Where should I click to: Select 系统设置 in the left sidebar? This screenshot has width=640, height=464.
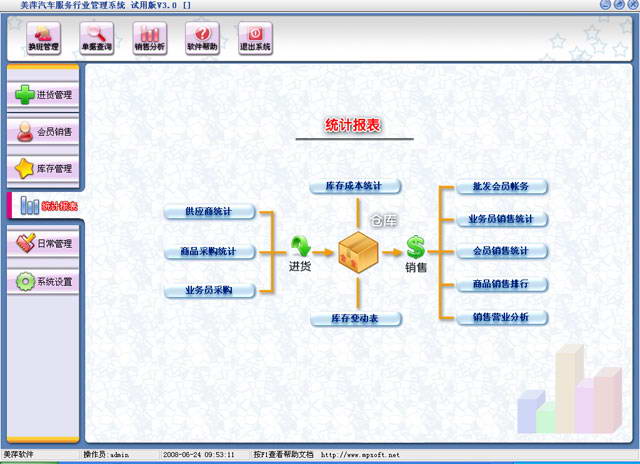(x=43, y=282)
